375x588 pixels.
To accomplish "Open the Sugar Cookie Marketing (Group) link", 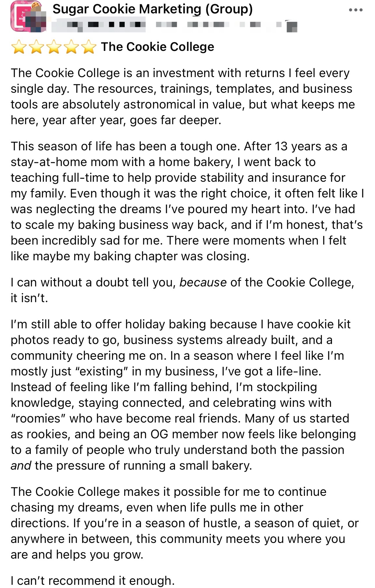I will click(x=152, y=9).
